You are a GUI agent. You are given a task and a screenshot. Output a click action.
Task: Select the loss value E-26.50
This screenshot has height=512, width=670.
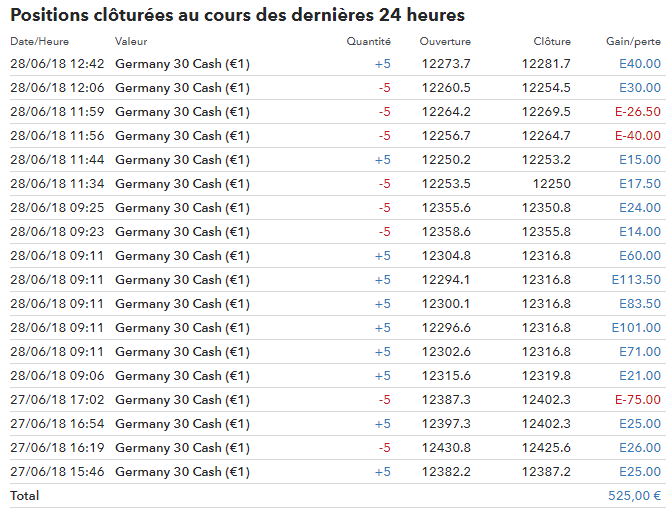[638, 112]
